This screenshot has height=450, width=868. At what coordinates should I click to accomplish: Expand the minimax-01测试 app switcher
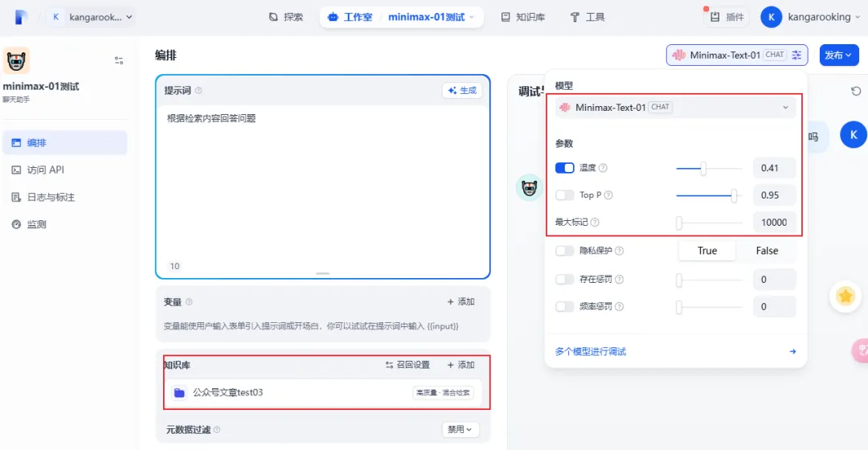[432, 17]
